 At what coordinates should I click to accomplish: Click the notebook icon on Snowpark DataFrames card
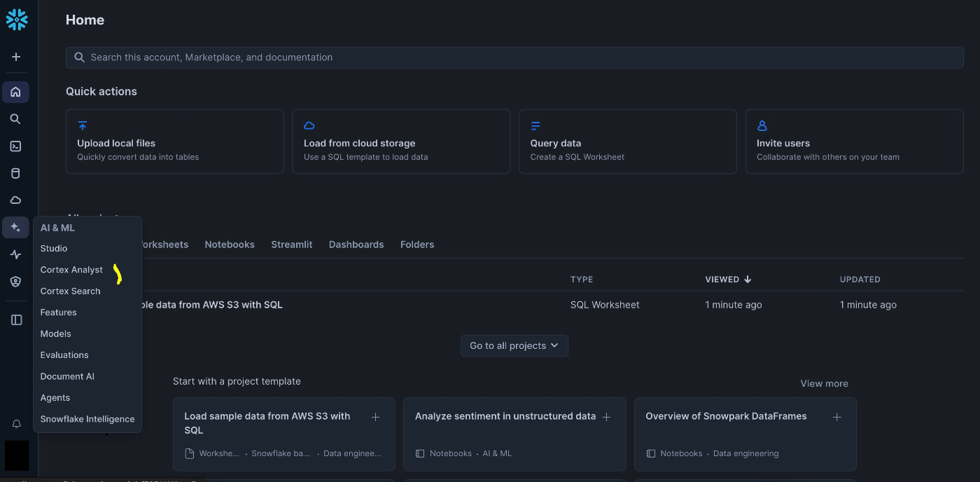[x=650, y=453]
